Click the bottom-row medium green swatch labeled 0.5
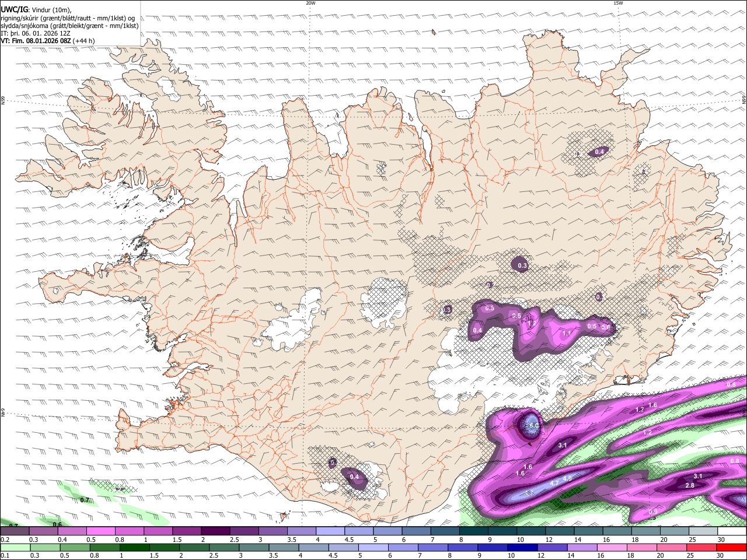 pyautogui.click(x=74, y=547)
